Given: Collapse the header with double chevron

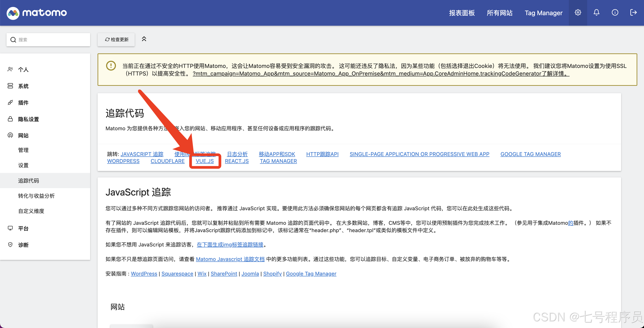Looking at the screenshot, I should 144,39.
